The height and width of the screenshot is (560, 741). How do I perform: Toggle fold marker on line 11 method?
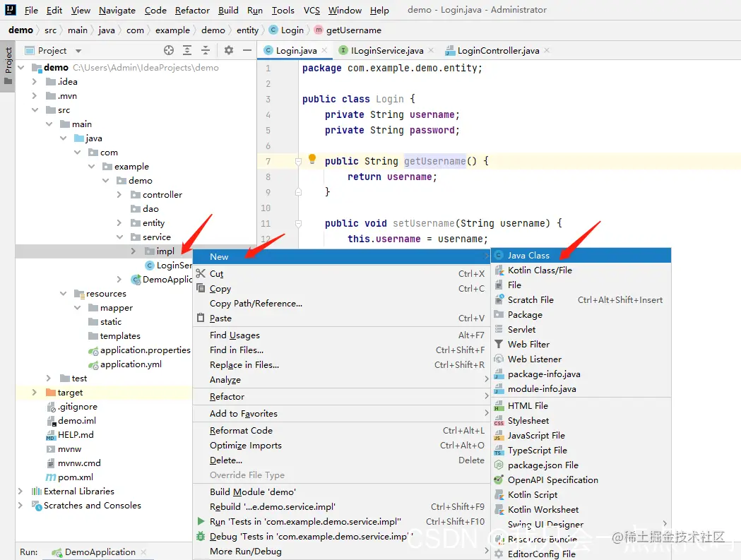click(x=298, y=224)
